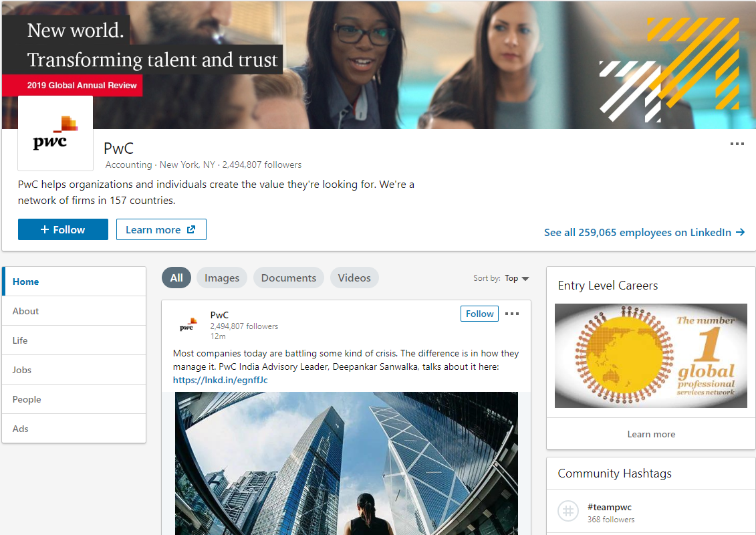The width and height of the screenshot is (756, 535).
Task: Click the #teampwc hashtag icon
Action: pos(568,511)
